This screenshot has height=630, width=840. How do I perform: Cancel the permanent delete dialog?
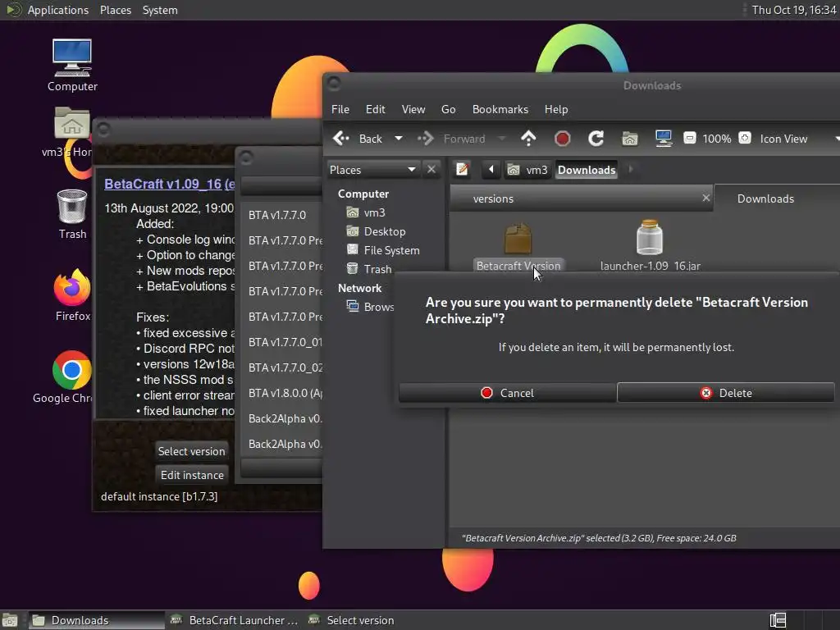tap(507, 393)
